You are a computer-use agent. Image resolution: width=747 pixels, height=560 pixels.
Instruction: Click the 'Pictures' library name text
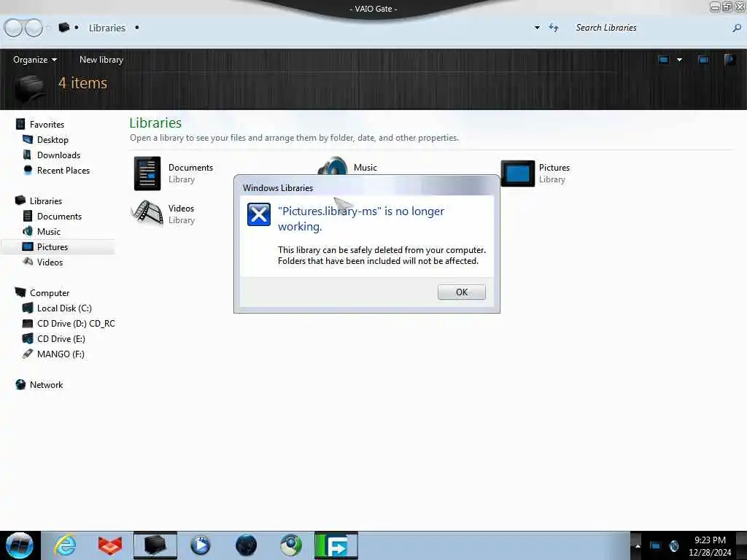(x=554, y=168)
